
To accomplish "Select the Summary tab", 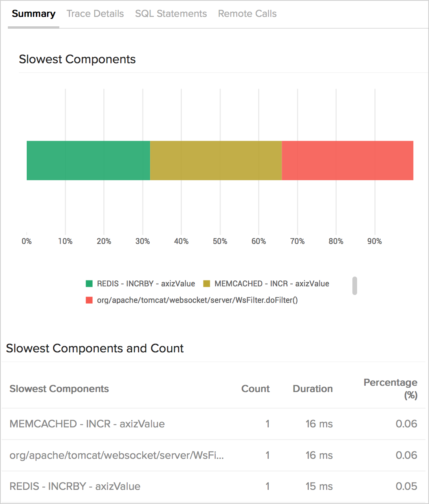I will pos(33,14).
